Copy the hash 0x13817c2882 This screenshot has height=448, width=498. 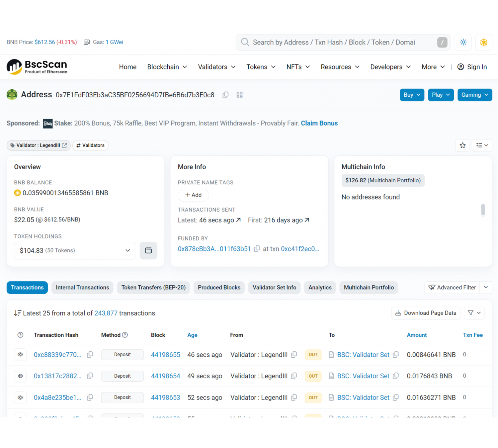point(90,376)
